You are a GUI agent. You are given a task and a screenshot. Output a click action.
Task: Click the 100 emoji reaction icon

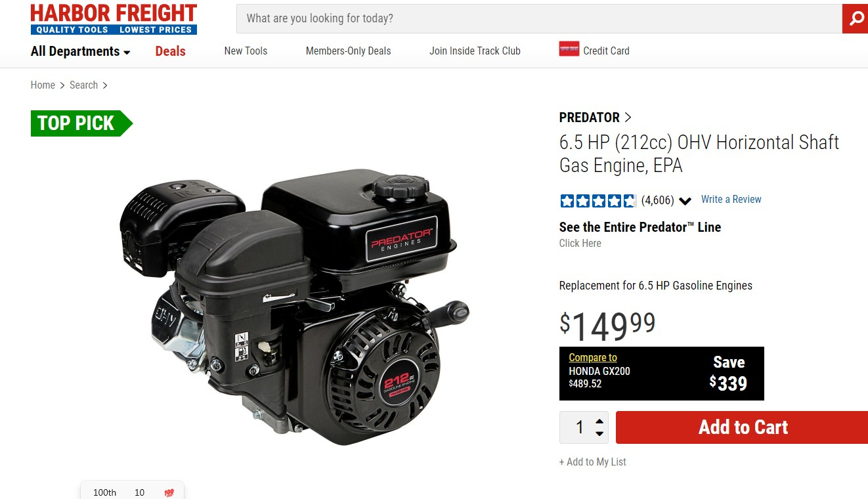click(x=169, y=492)
